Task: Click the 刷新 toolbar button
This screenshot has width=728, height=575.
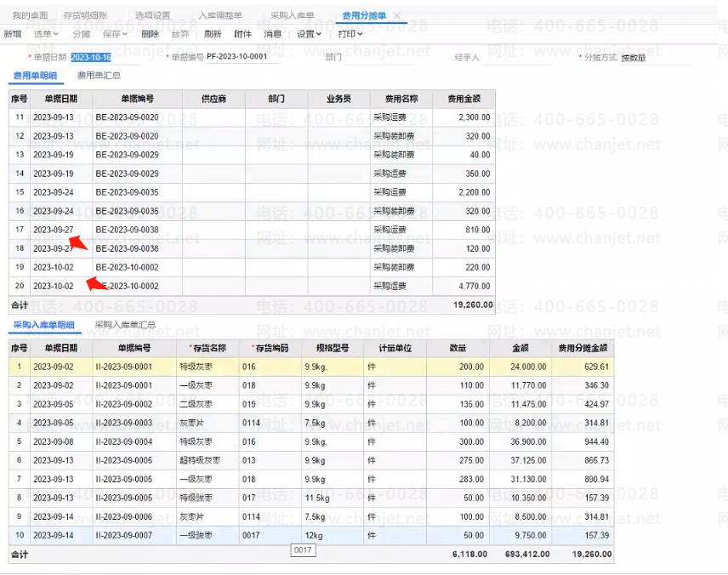Action: click(x=213, y=34)
